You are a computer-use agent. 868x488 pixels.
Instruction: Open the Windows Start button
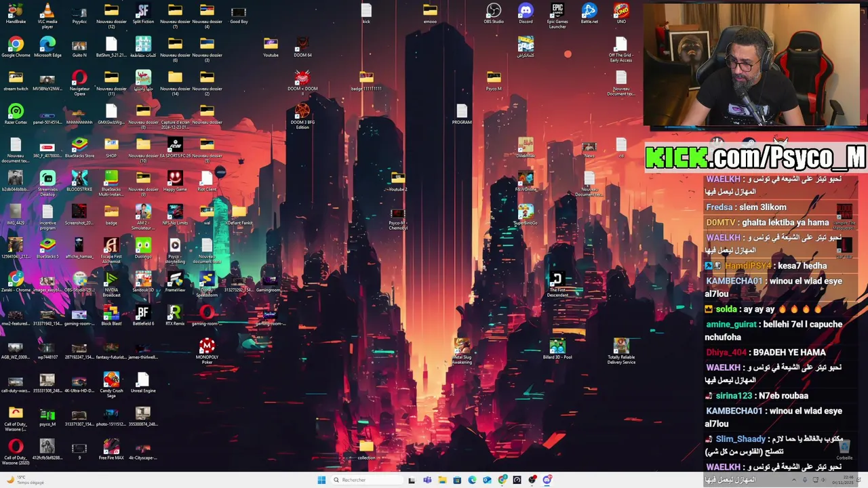(321, 480)
